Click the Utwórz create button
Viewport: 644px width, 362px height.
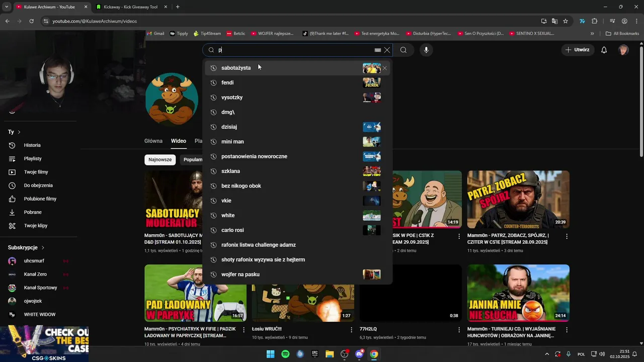[577, 50]
